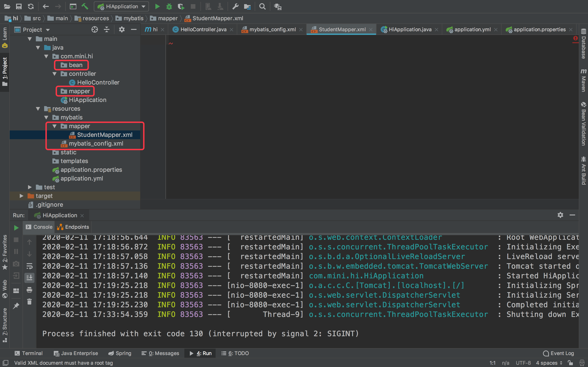Toggle soft-wrap in the Run console
This screenshot has height=367, width=588.
point(29,266)
